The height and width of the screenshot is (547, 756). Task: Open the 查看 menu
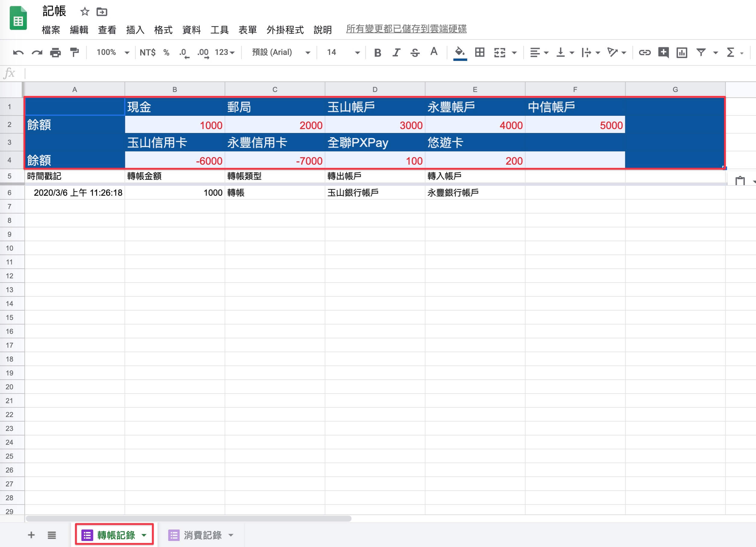pos(107,30)
